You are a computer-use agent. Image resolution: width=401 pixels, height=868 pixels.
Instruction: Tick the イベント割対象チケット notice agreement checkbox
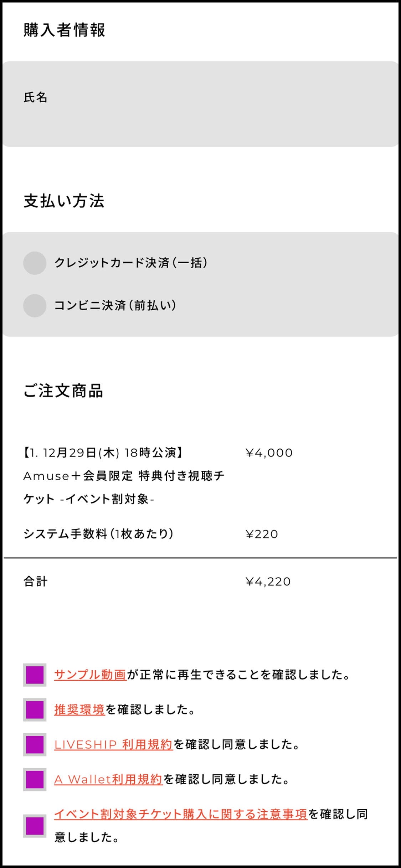pyautogui.click(x=35, y=826)
